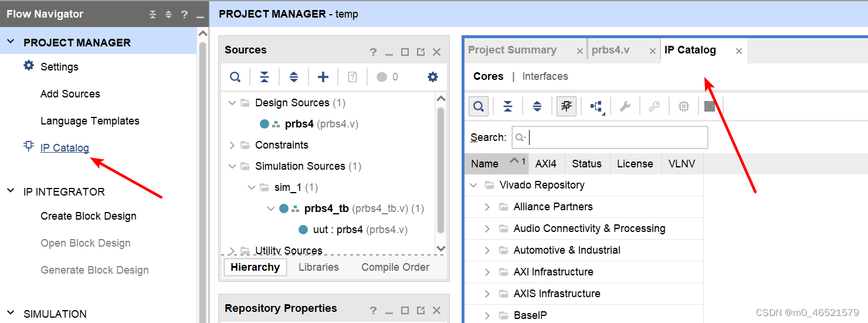The image size is (868, 323).
Task: Open the Compile Order tab
Action: [x=395, y=267]
